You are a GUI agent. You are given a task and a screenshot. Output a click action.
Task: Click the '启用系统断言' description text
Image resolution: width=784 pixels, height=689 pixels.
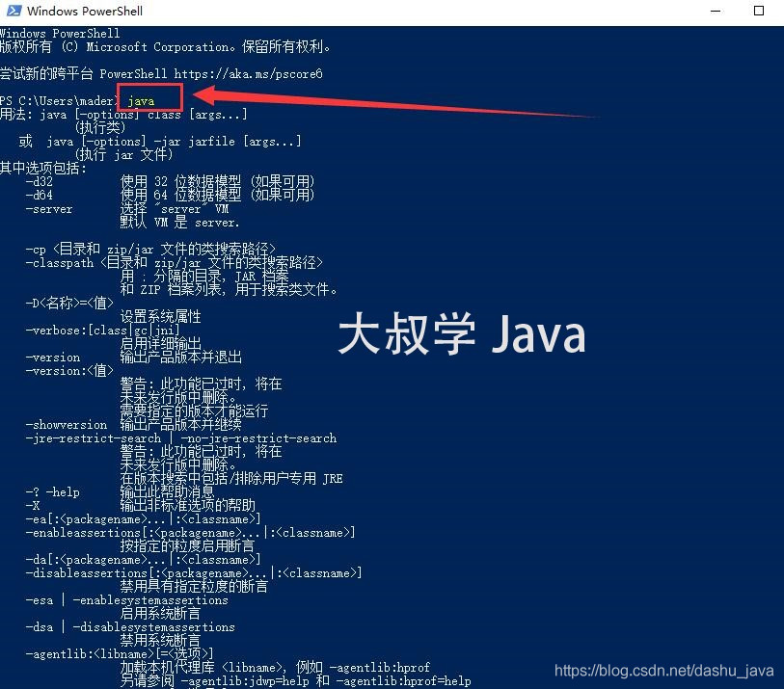160,614
